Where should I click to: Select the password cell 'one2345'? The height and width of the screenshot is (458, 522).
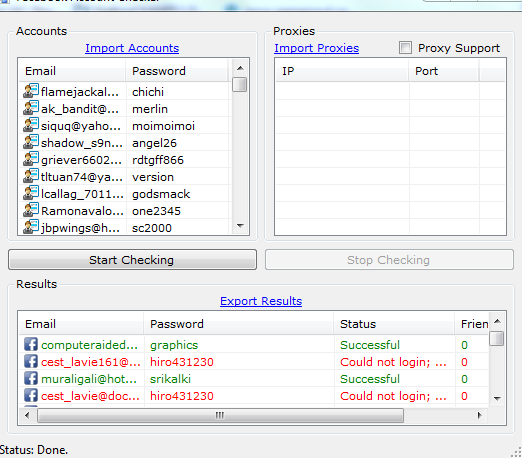coord(156,211)
